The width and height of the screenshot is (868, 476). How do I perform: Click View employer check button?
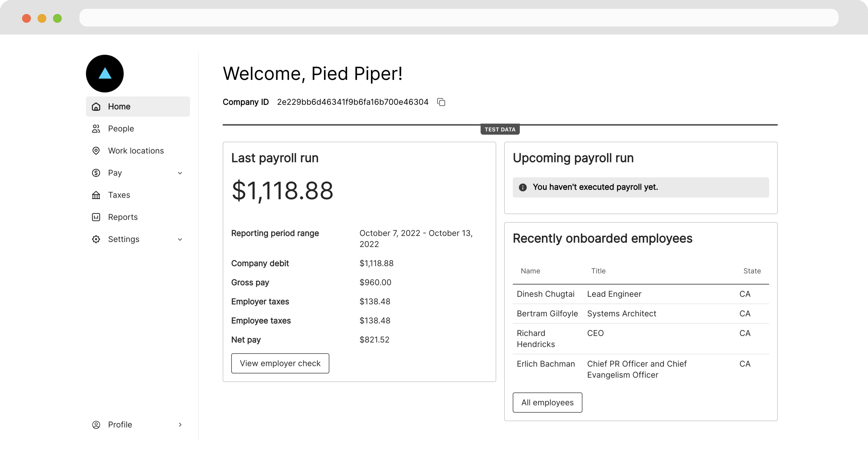[280, 363]
